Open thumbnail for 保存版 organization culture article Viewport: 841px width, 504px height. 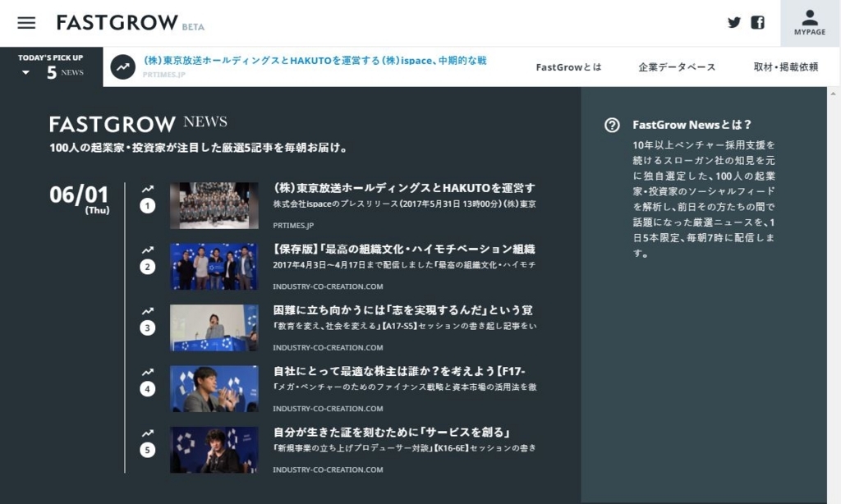214,267
